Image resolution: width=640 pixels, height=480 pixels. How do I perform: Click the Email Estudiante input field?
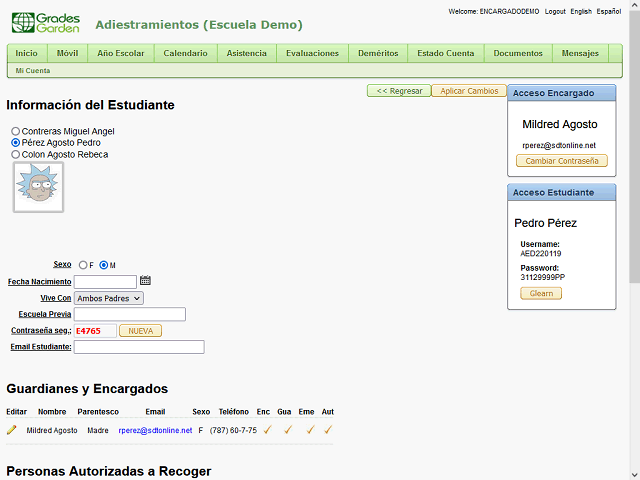(x=139, y=347)
